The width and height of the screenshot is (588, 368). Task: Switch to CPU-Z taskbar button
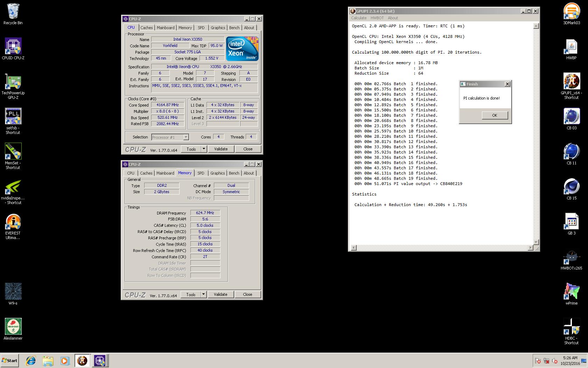[x=100, y=361]
